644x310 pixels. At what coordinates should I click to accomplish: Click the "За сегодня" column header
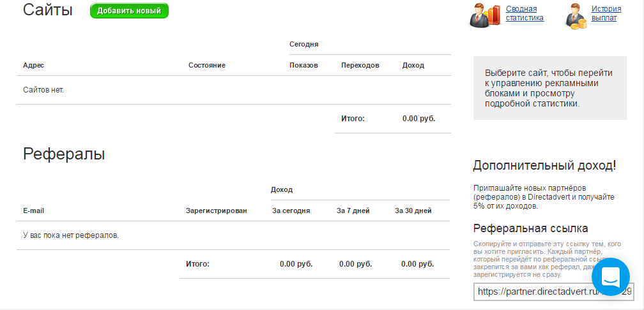click(x=291, y=210)
